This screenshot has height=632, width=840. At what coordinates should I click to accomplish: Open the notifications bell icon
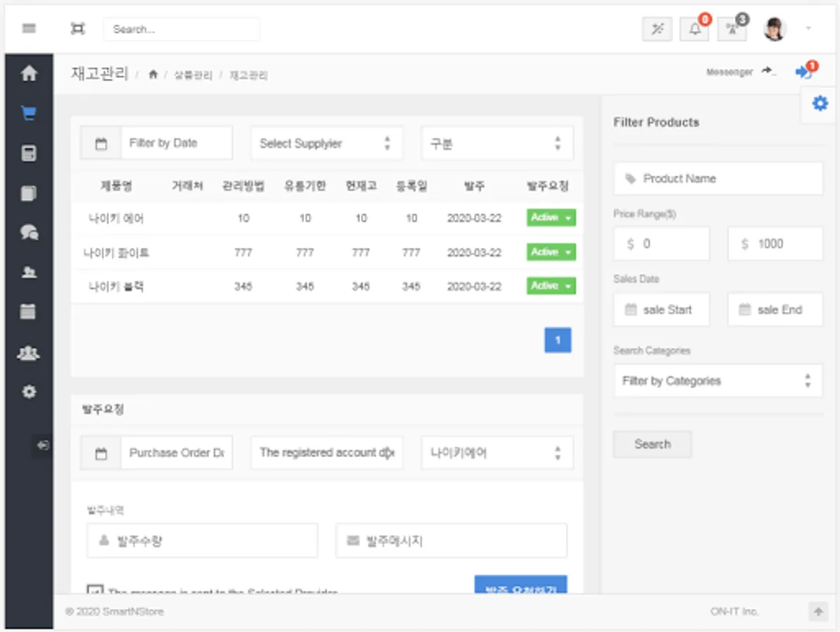coord(695,29)
